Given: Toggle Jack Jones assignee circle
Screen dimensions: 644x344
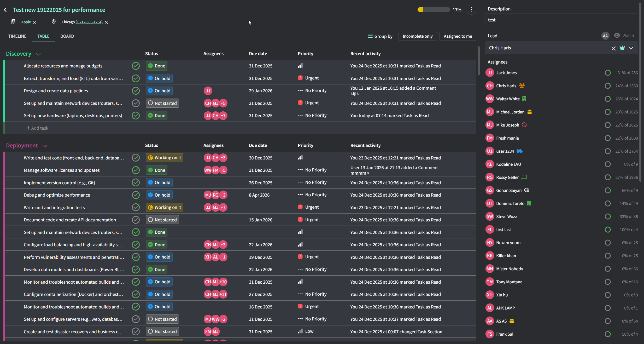Looking at the screenshot, I should pyautogui.click(x=608, y=73).
